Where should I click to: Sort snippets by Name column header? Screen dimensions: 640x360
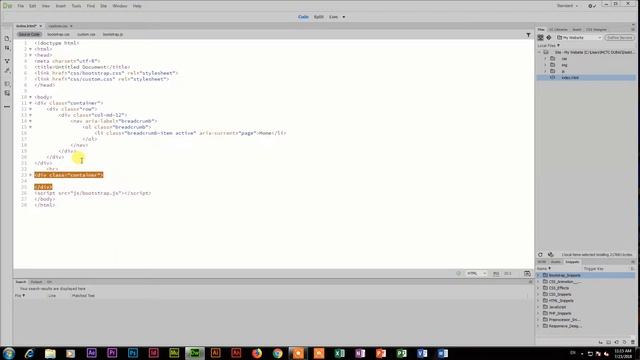coord(544,269)
